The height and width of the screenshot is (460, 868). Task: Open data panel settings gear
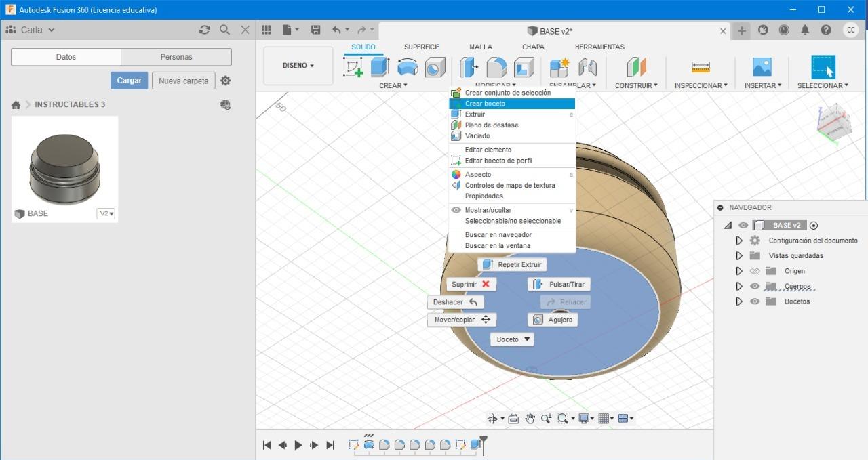point(225,81)
